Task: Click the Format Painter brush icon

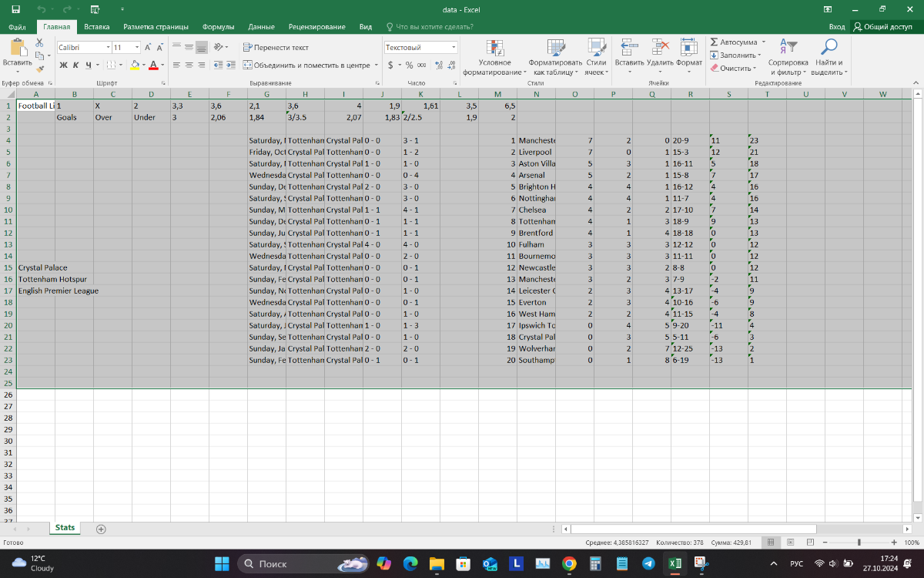Action: pyautogui.click(x=40, y=69)
